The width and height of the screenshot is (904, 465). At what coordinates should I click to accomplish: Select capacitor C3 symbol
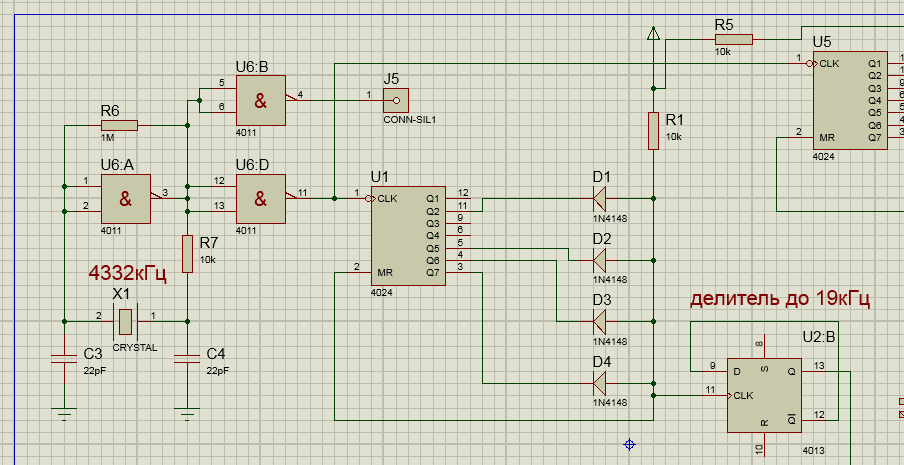point(65,357)
